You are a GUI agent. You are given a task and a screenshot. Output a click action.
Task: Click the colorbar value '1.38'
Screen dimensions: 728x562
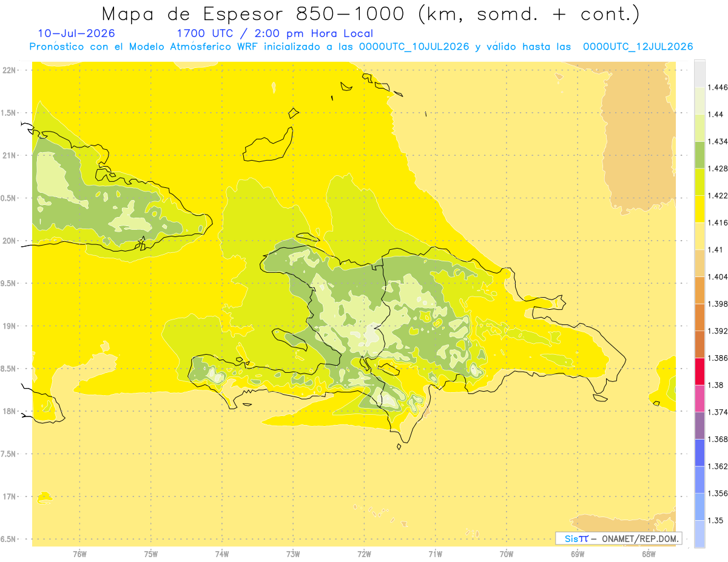coord(716,385)
